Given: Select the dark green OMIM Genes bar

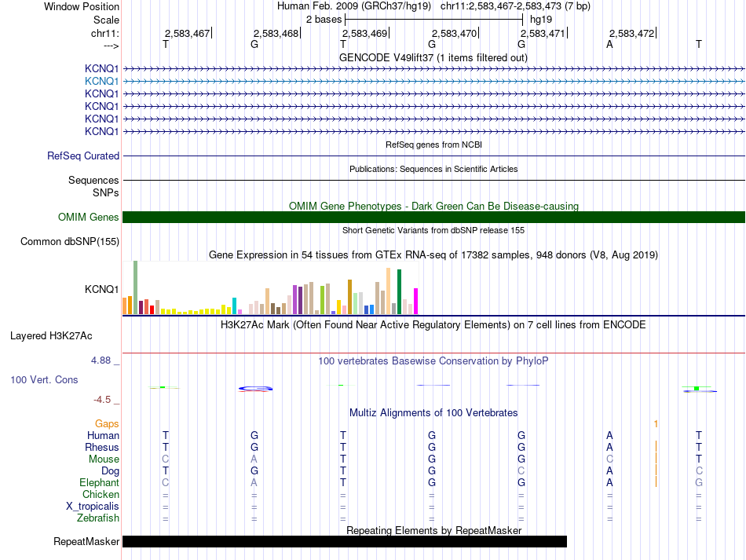Looking at the screenshot, I should [433, 218].
